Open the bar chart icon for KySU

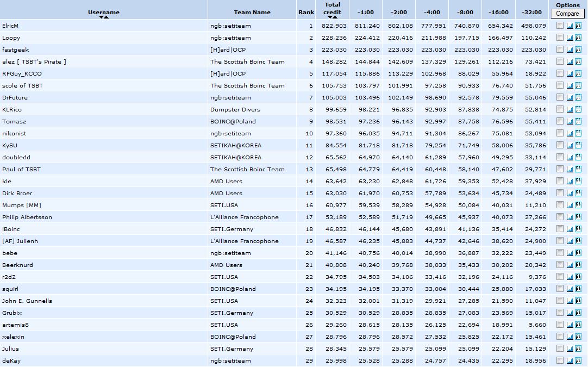[570, 146]
